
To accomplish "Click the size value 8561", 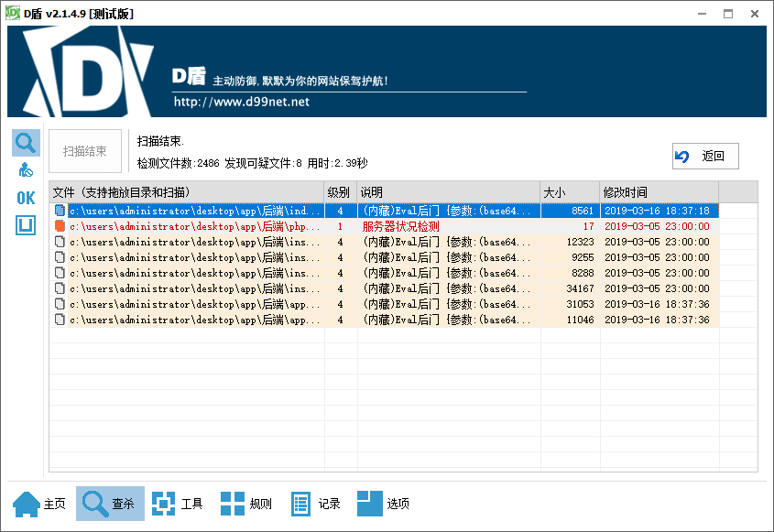I will [583, 211].
